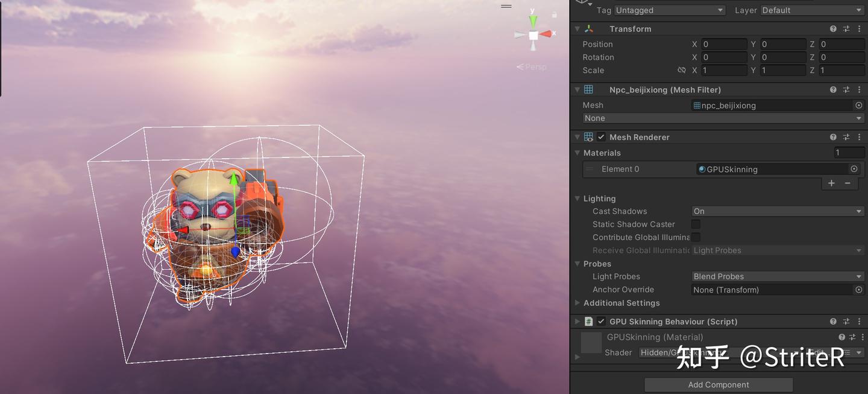Expand GPU Skinning Behaviour script foldout
The image size is (868, 394).
pyautogui.click(x=577, y=322)
